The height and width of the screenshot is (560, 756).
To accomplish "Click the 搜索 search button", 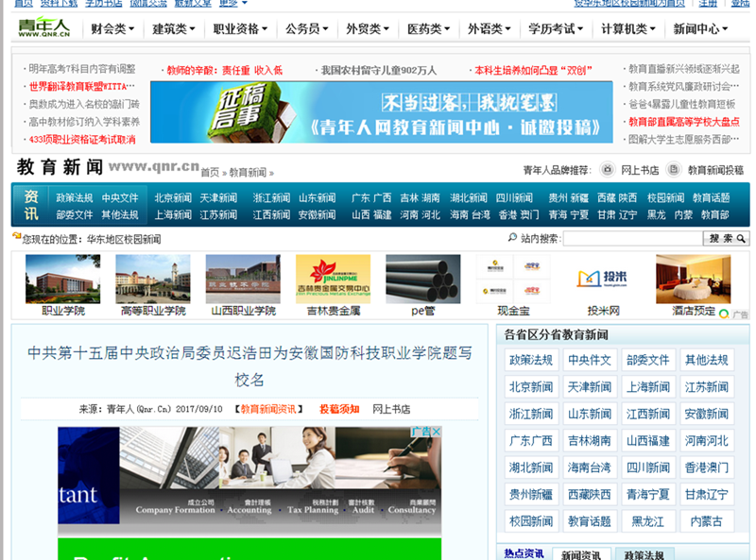I will (x=727, y=239).
